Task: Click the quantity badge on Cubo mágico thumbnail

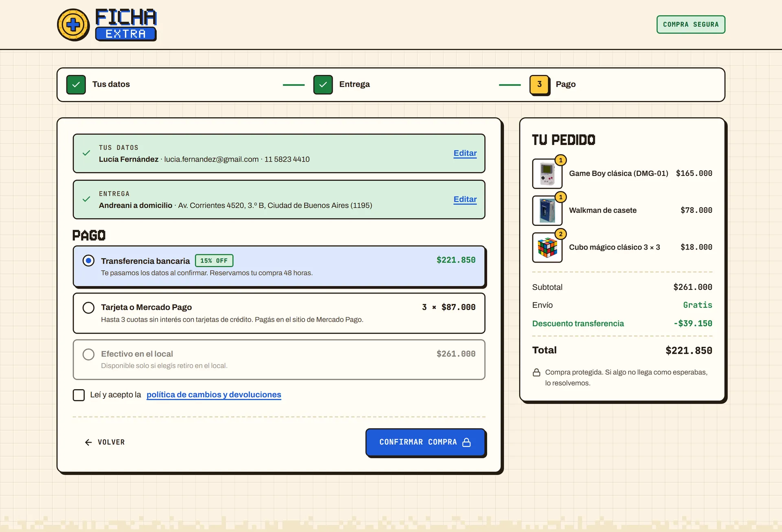Action: 561,234
